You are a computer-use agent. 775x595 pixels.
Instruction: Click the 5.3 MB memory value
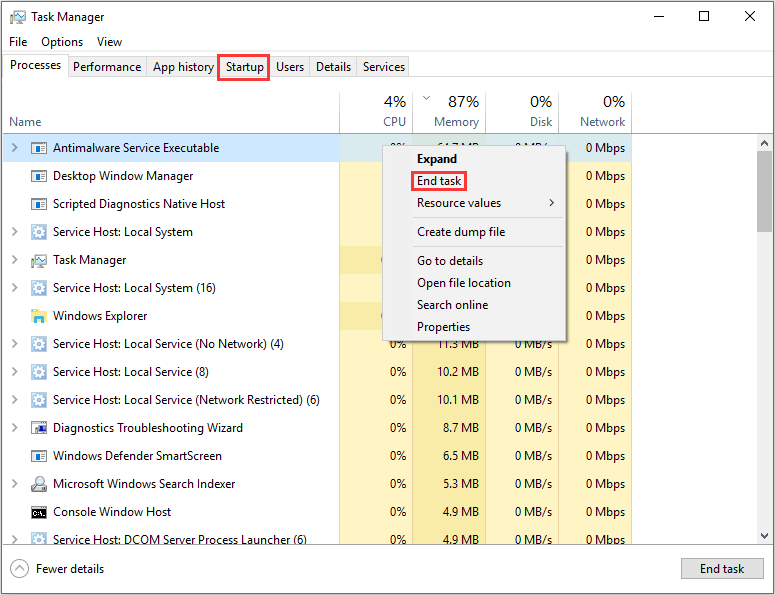(461, 483)
